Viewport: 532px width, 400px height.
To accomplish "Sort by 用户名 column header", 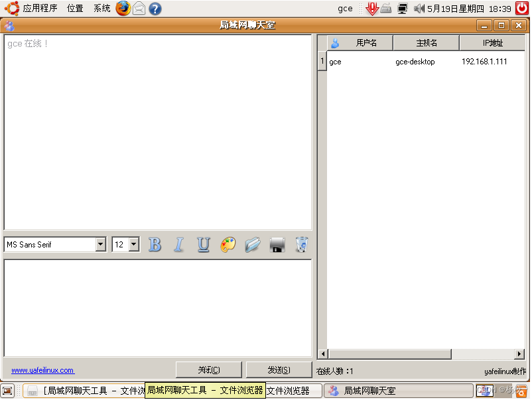I will point(360,43).
